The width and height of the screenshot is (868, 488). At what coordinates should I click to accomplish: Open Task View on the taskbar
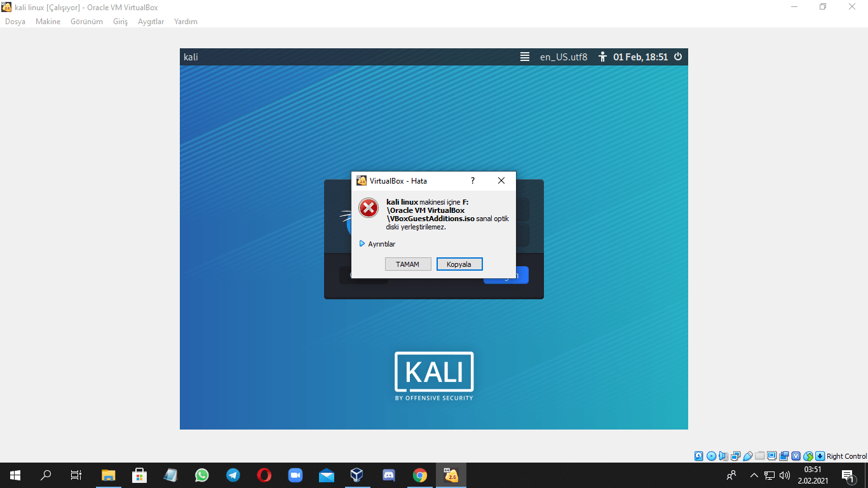(x=76, y=475)
